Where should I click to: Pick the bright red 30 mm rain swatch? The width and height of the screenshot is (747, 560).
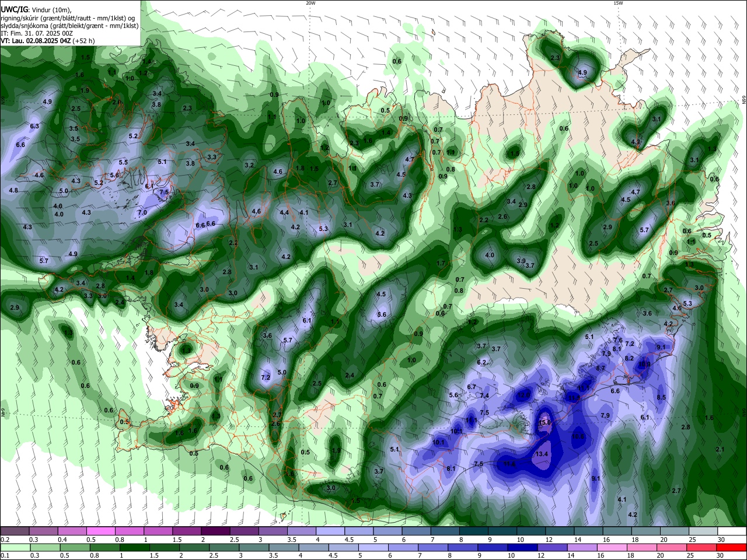point(732,547)
